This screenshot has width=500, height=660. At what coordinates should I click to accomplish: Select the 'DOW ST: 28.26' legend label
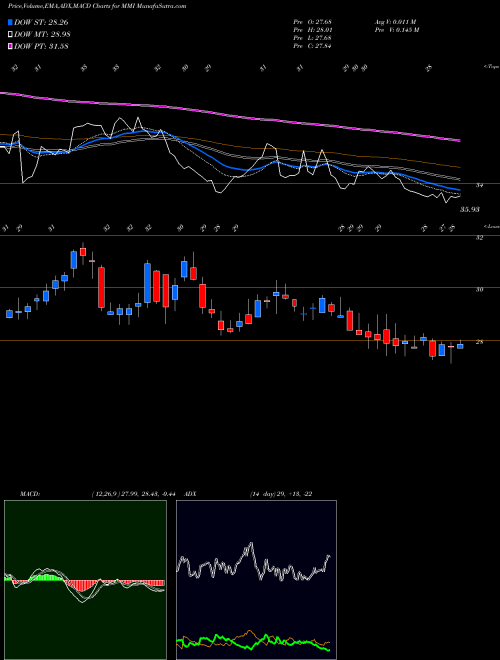tap(41, 22)
